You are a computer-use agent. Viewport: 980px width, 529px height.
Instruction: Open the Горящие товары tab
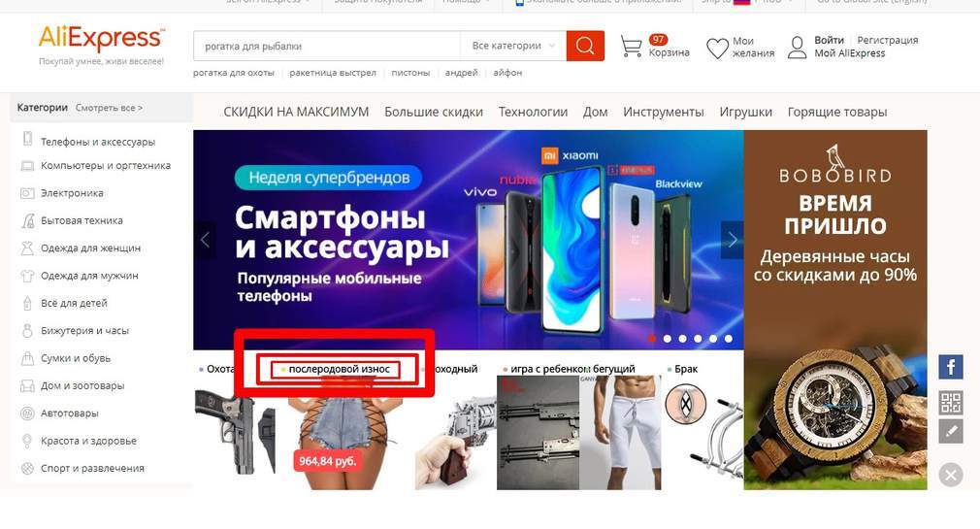836,112
